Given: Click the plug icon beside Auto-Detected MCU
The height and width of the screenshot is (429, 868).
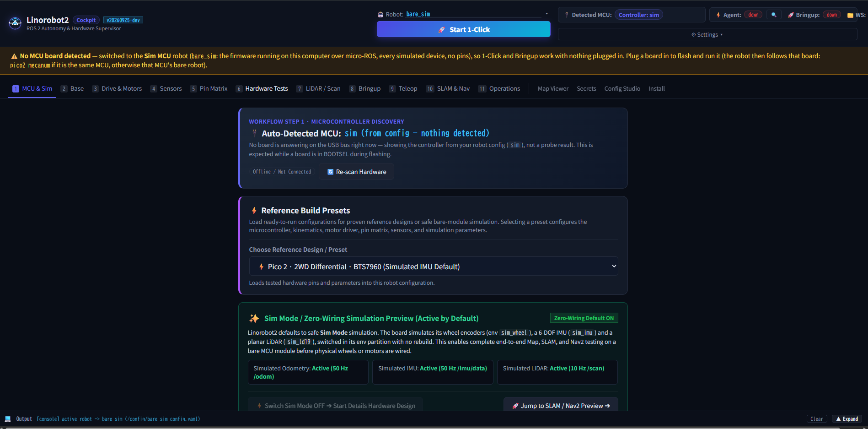Looking at the screenshot, I should click(x=255, y=133).
